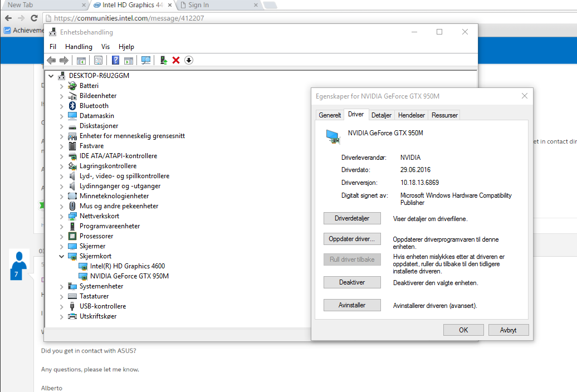This screenshot has width=577, height=392.
Task: Click the Tastaturer keyboard icon
Action: click(x=72, y=296)
